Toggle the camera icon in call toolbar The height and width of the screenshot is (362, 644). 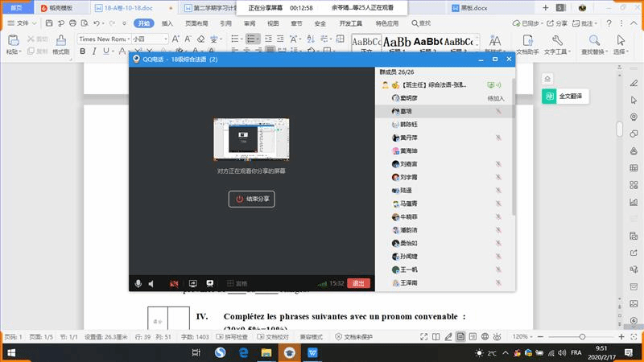[x=174, y=283]
